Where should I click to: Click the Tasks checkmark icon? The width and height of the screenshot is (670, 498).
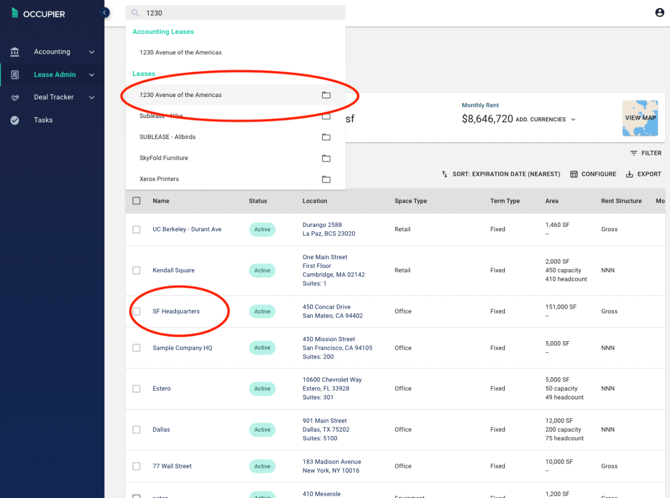tap(15, 120)
